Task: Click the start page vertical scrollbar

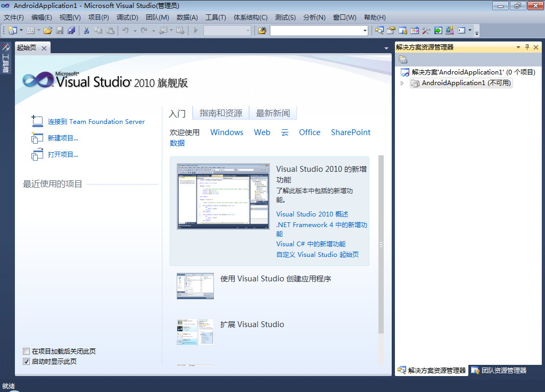Action: pyautogui.click(x=381, y=245)
